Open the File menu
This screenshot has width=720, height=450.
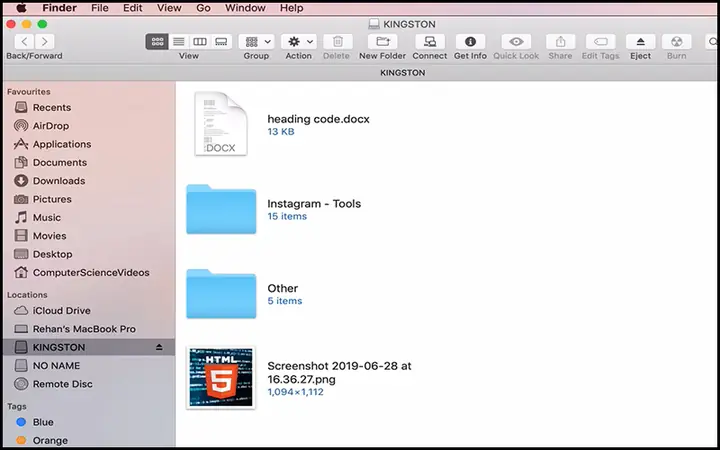coord(100,8)
